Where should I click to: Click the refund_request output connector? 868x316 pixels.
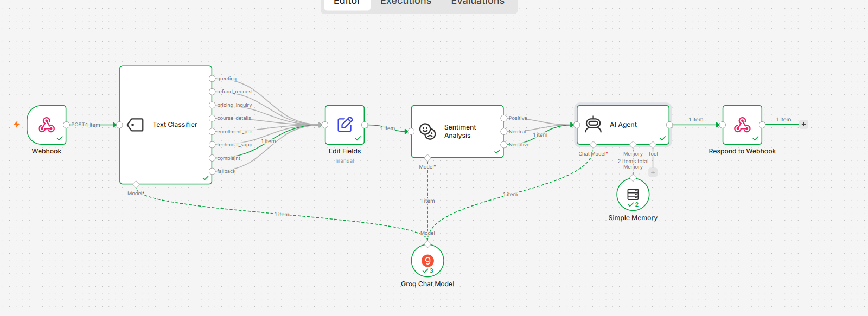click(x=212, y=92)
